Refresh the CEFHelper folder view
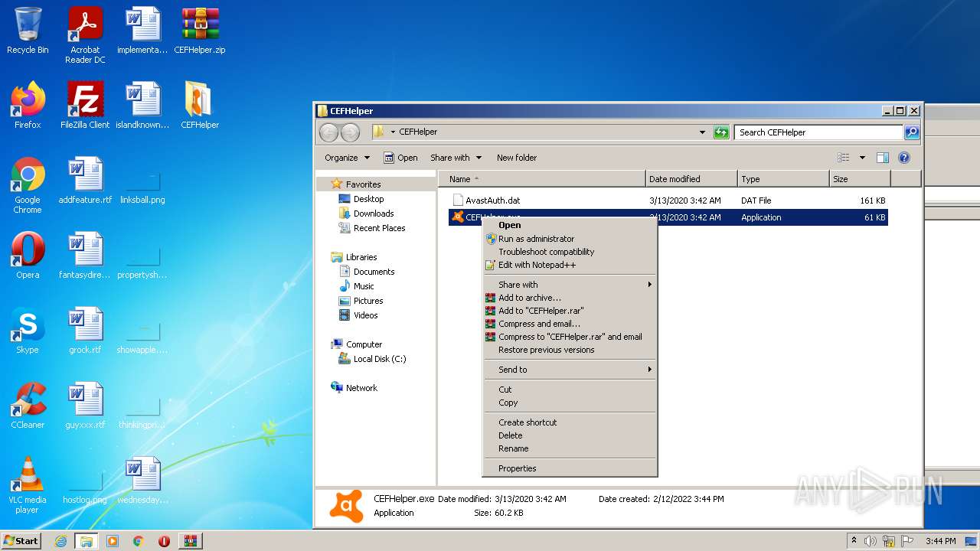The image size is (980, 551). (x=721, y=132)
